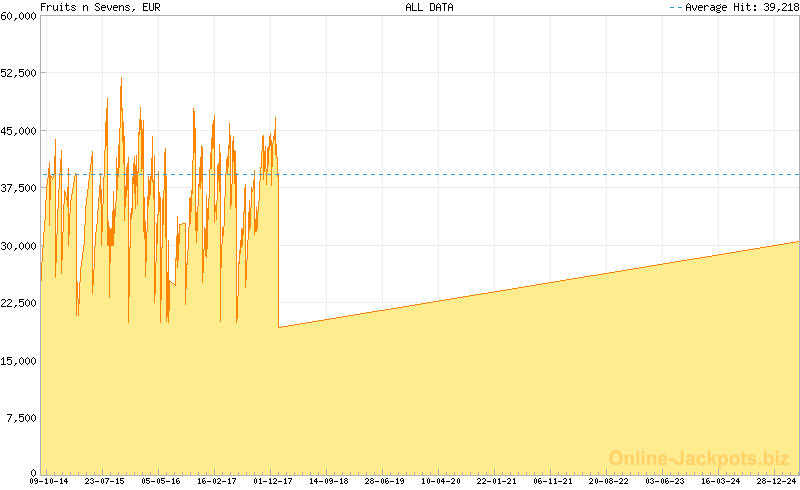Screen dimensions: 800x490
Task: Select the 28-06-19 x-axis date
Action: (x=385, y=481)
